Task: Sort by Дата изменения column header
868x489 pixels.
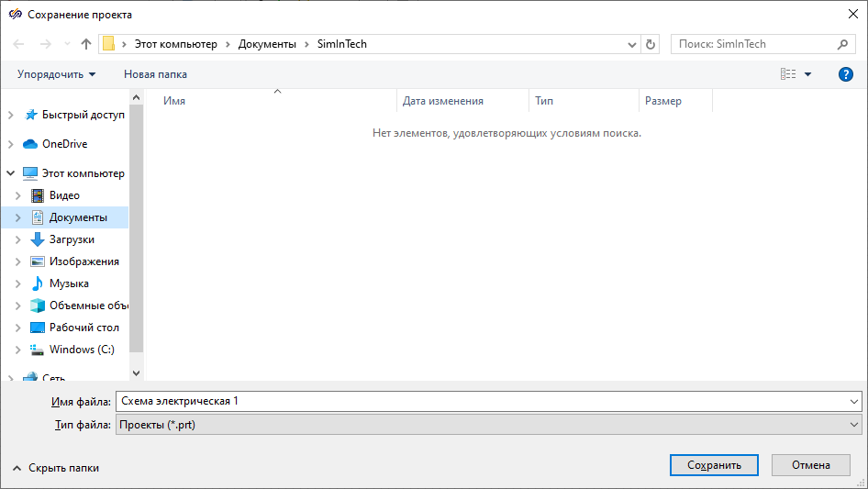Action: [x=443, y=101]
